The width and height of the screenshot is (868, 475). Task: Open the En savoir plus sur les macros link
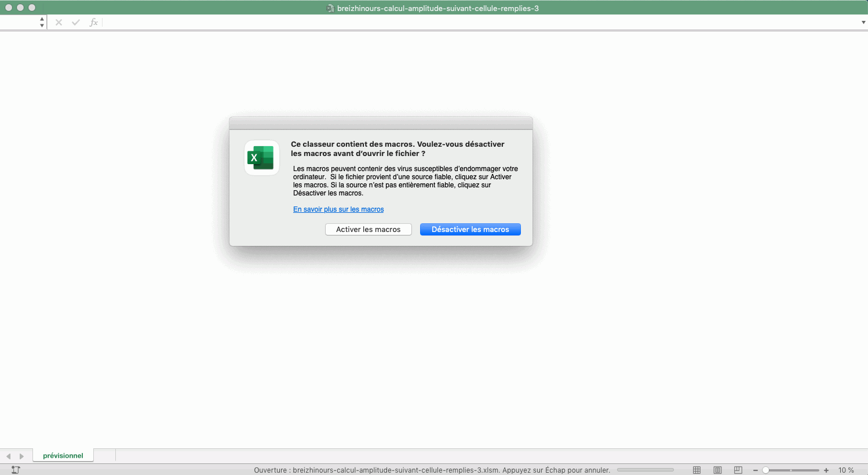pyautogui.click(x=338, y=209)
